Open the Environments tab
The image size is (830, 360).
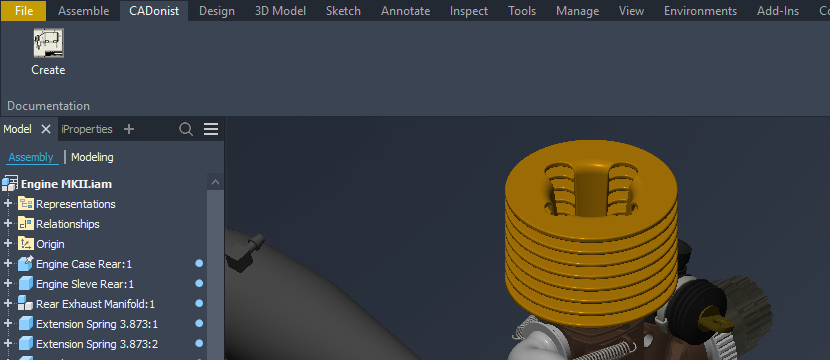tap(700, 11)
